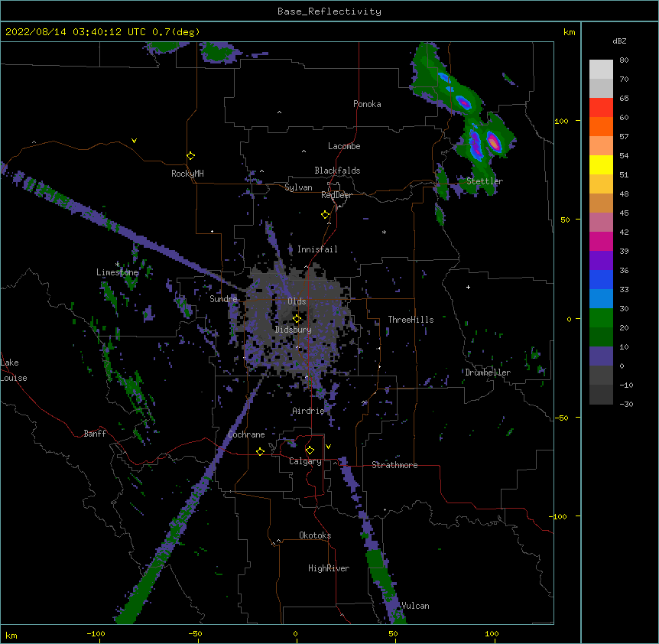Select the purple 39-36 dBZ legend swatch
The height and width of the screenshot is (644, 659).
click(x=601, y=261)
